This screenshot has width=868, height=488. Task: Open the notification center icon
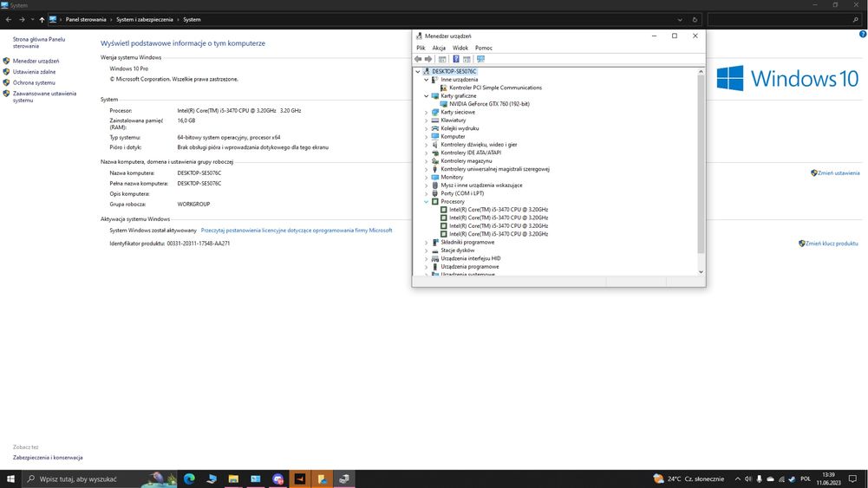click(x=852, y=479)
